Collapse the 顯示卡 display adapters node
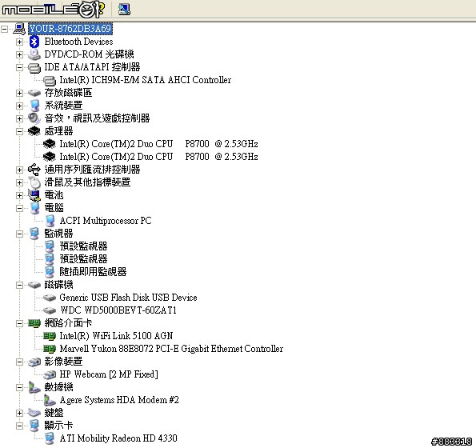476x448 pixels. [x=19, y=426]
